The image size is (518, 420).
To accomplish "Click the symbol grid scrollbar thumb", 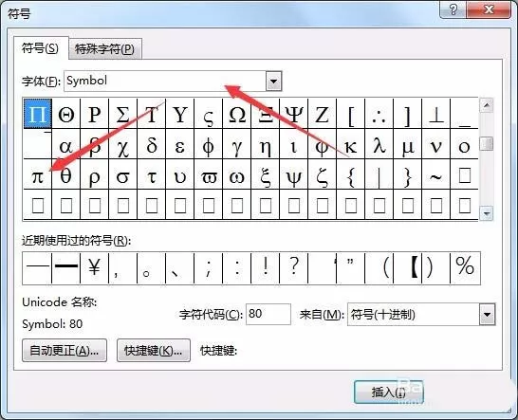I will pyautogui.click(x=487, y=144).
